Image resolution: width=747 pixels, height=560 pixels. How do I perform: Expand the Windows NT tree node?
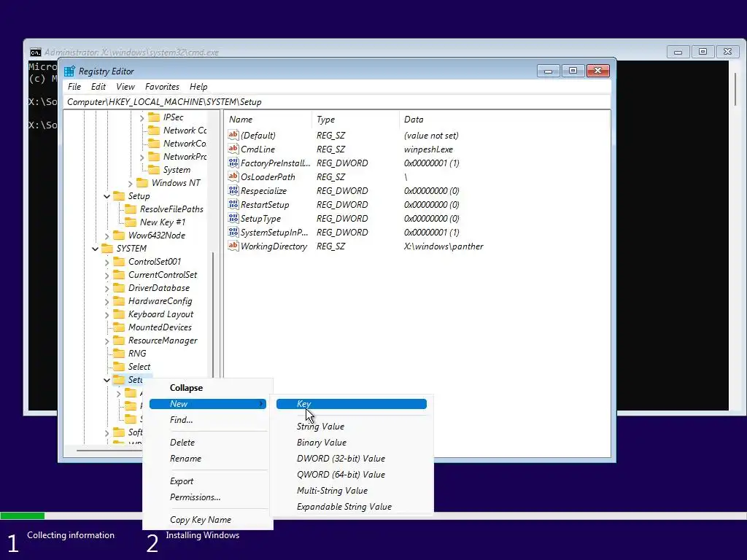click(x=130, y=183)
